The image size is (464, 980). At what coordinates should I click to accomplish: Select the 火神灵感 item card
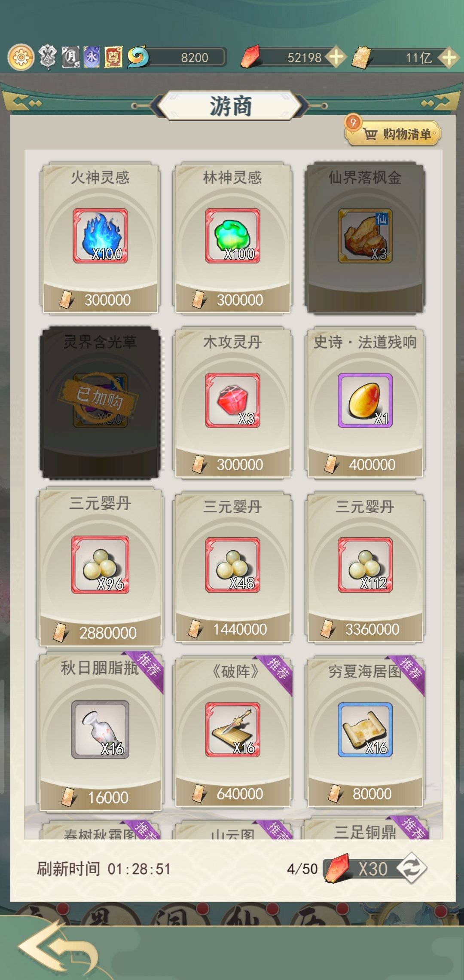click(100, 238)
